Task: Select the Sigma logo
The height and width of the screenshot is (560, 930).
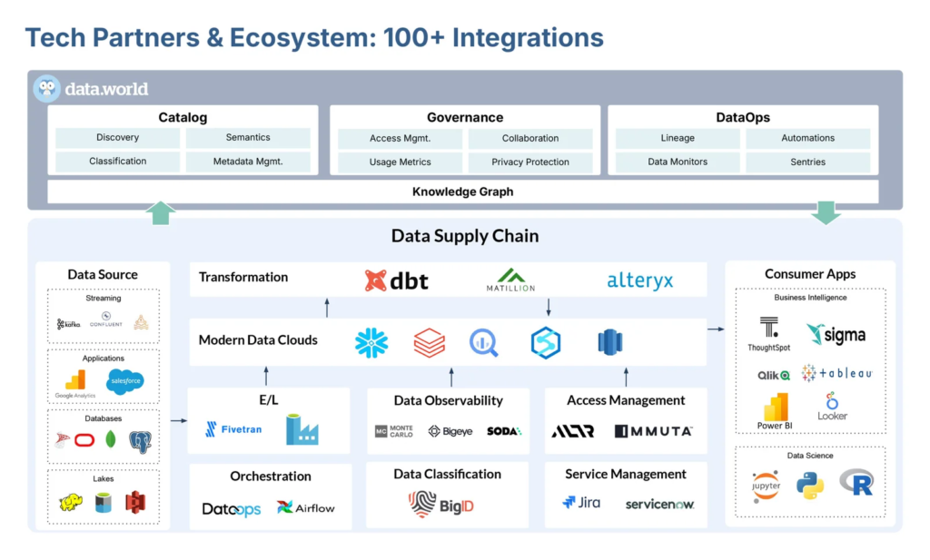Action: pyautogui.click(x=836, y=335)
